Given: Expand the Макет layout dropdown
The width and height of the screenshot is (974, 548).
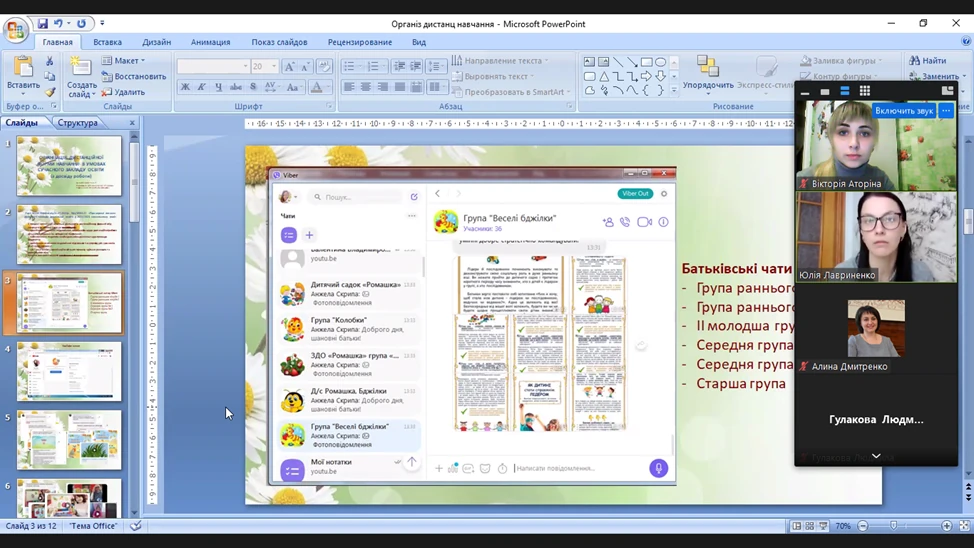Looking at the screenshot, I should (124, 61).
